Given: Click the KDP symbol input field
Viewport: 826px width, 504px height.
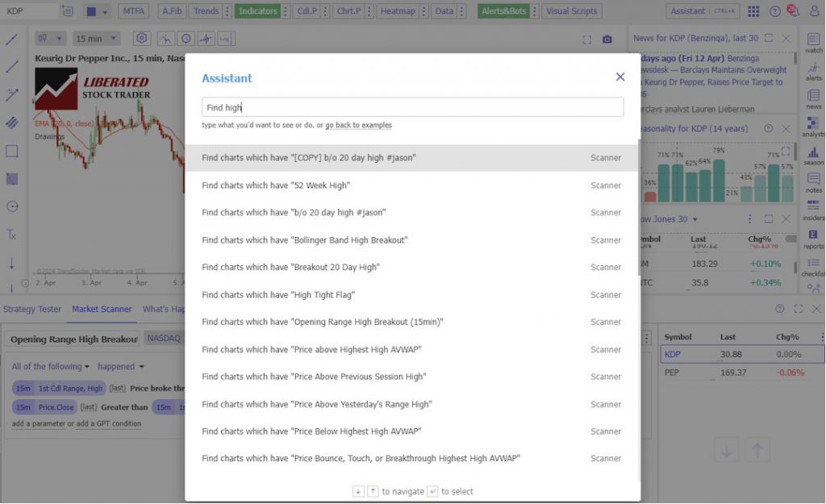Looking at the screenshot, I should (x=29, y=10).
